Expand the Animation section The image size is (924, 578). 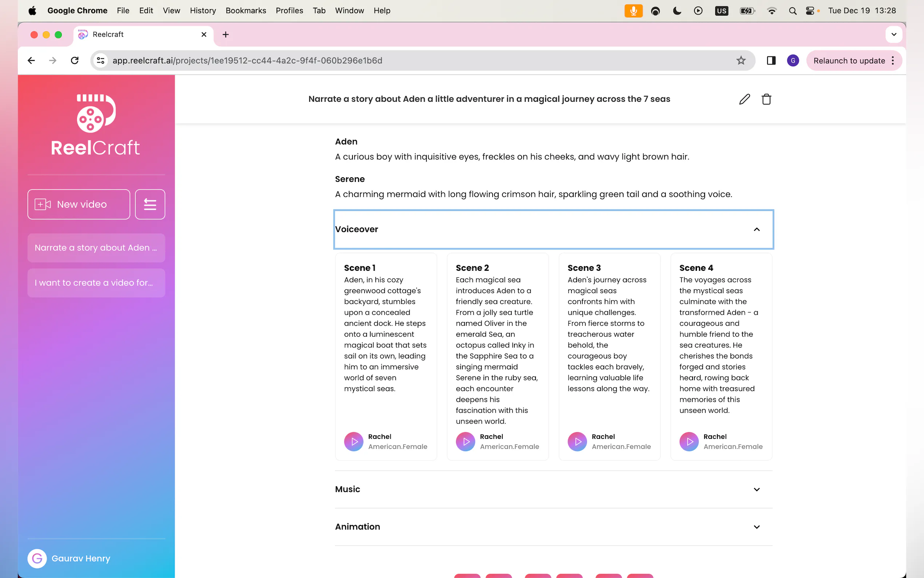(x=756, y=527)
